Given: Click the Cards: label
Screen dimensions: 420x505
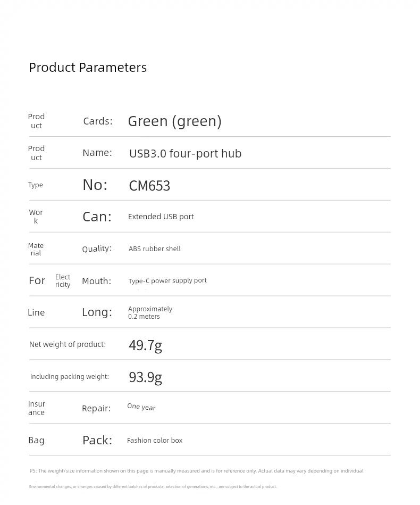Looking at the screenshot, I should coord(98,121).
